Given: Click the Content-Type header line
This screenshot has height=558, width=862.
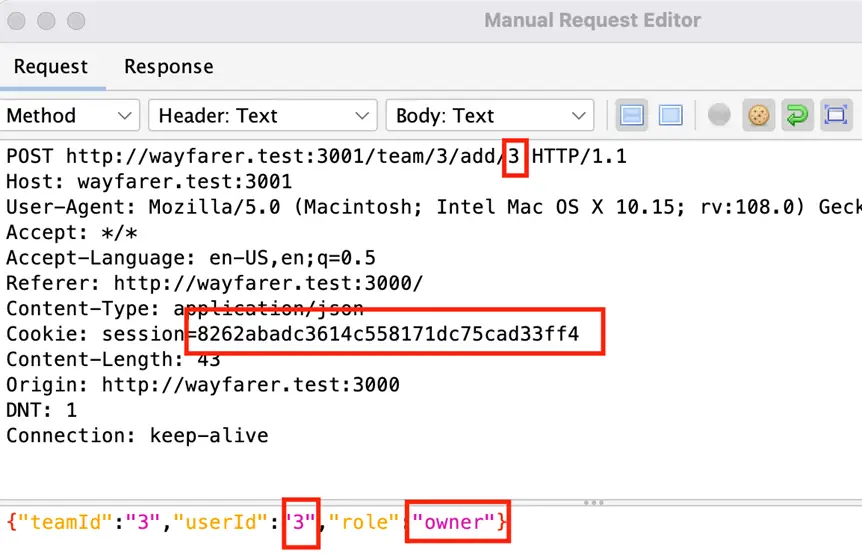Looking at the screenshot, I should click(185, 308).
